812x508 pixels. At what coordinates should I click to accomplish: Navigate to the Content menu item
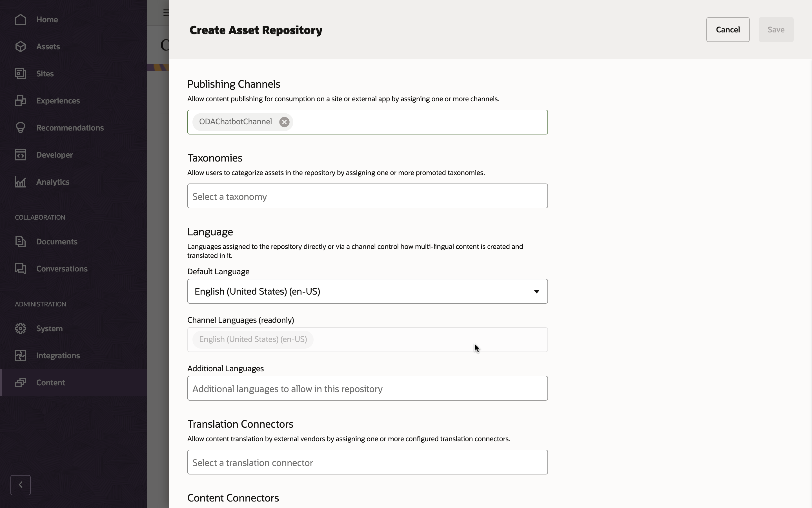coord(51,382)
